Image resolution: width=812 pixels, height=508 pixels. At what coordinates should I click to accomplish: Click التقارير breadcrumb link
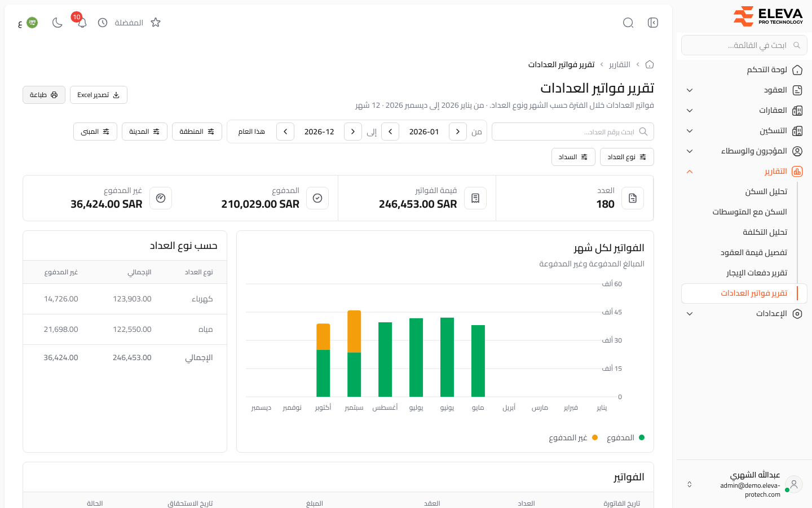(620, 64)
